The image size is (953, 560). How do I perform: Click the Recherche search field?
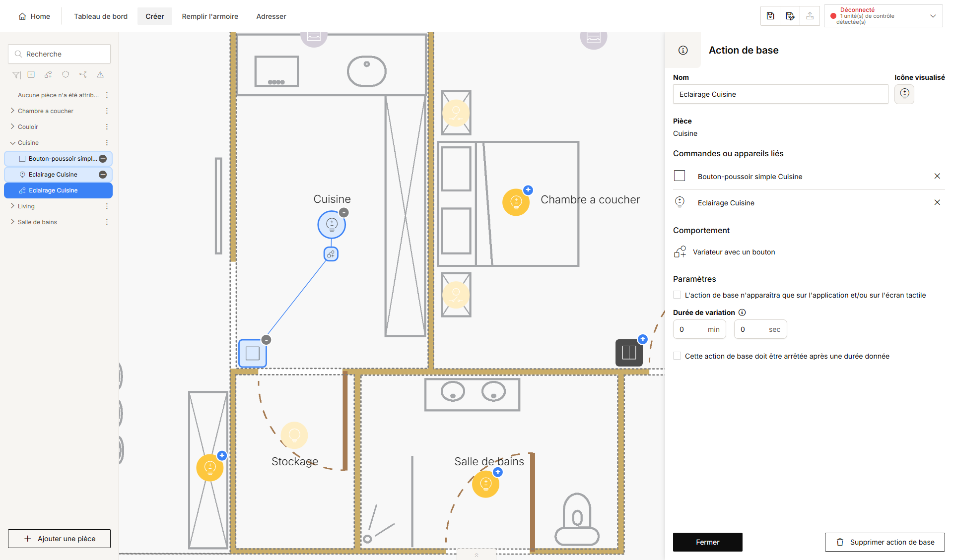pos(59,54)
